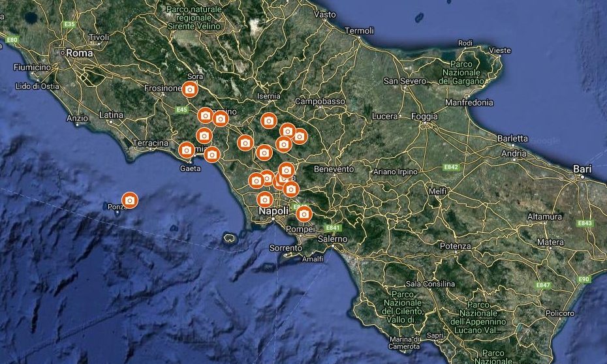Select the Napoli city label

[273, 211]
